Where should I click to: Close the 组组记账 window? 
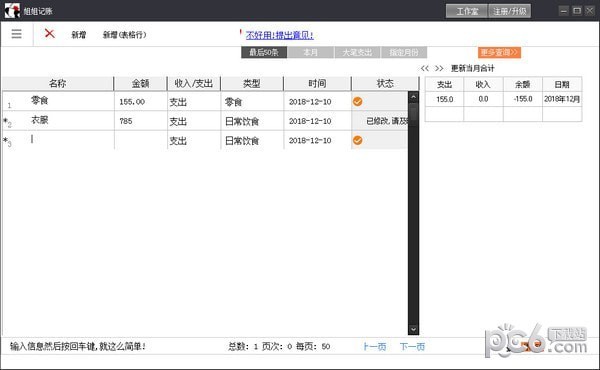(590, 11)
